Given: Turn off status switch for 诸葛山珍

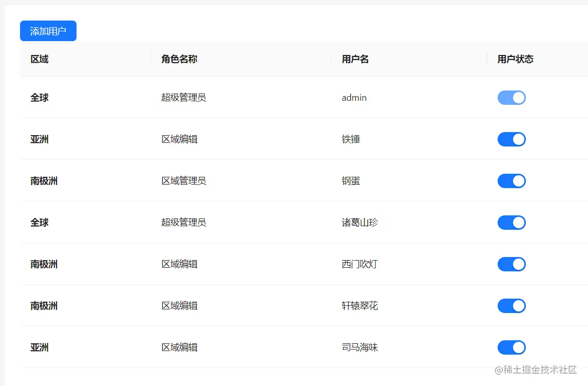Looking at the screenshot, I should click(511, 223).
